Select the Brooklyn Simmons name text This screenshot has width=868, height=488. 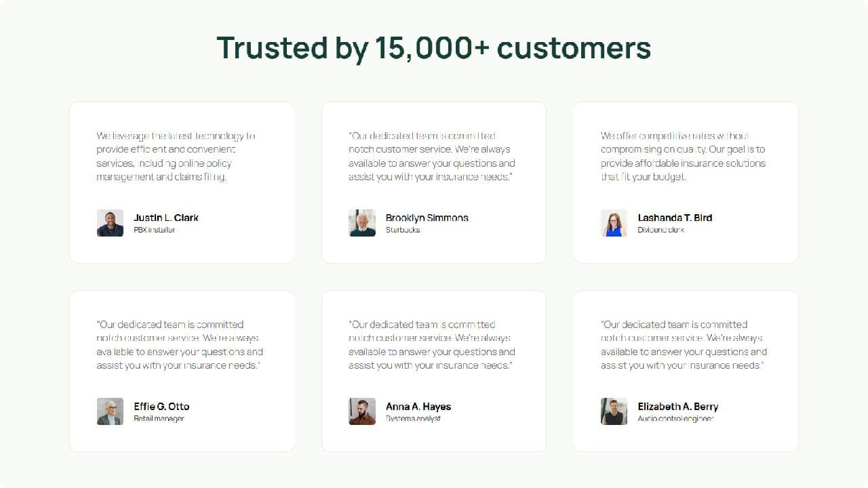pyautogui.click(x=427, y=218)
